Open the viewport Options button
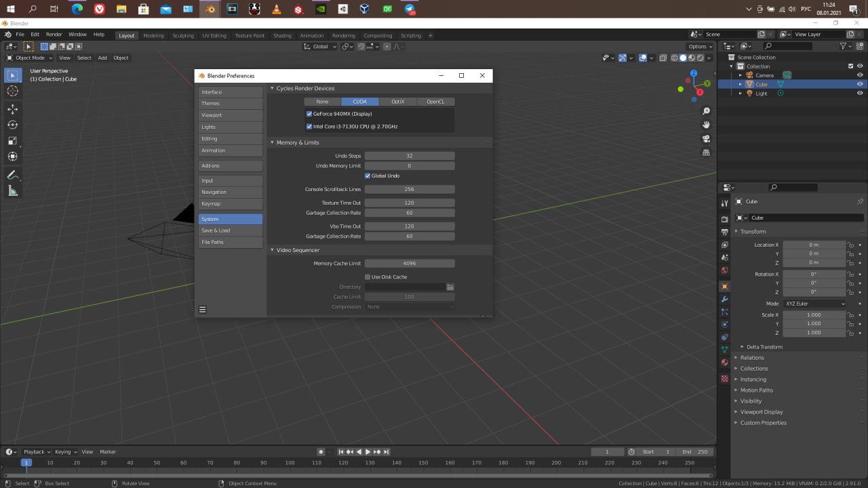This screenshot has width=868, height=488. (700, 46)
